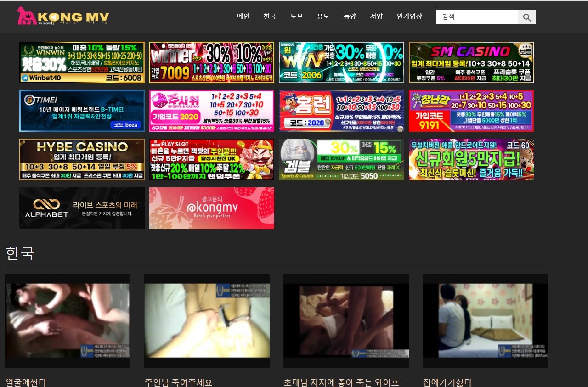Viewport: 588px width, 387px height.
Task: Click into the 검색 search field
Action: 476,17
